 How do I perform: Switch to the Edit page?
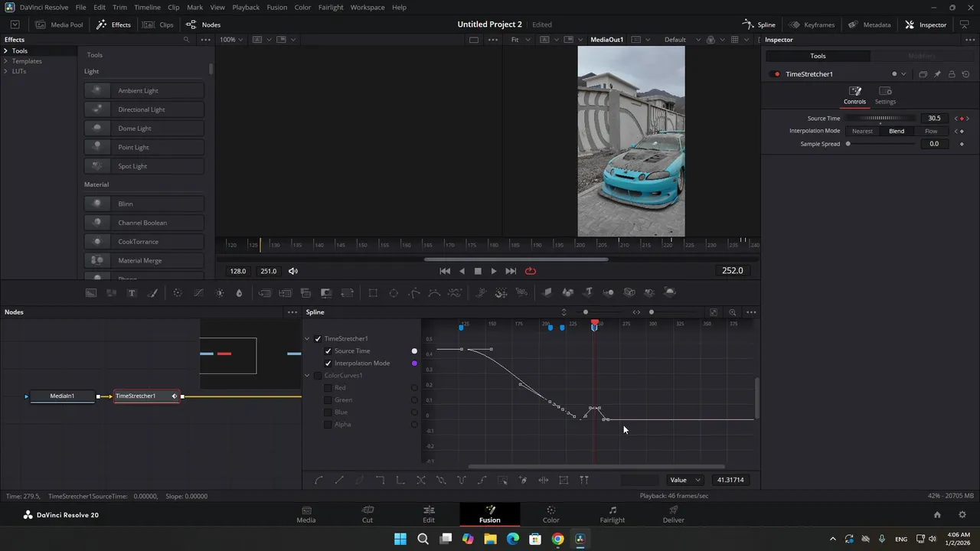(x=429, y=514)
